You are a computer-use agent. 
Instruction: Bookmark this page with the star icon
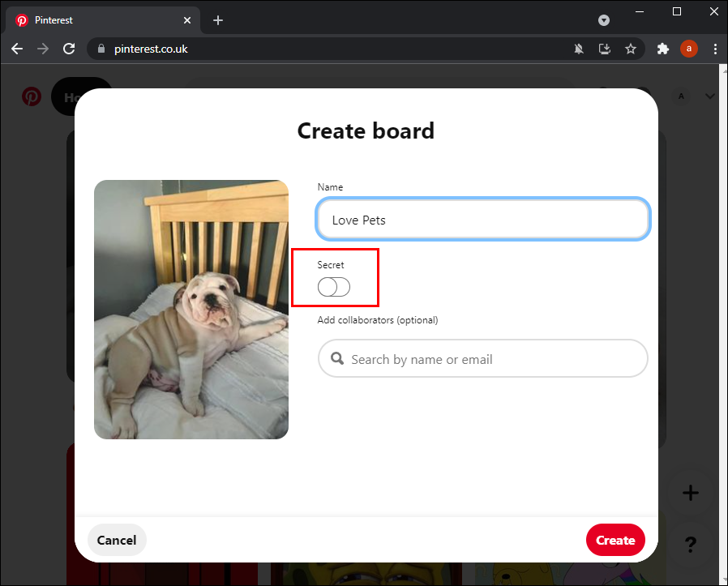click(x=631, y=49)
